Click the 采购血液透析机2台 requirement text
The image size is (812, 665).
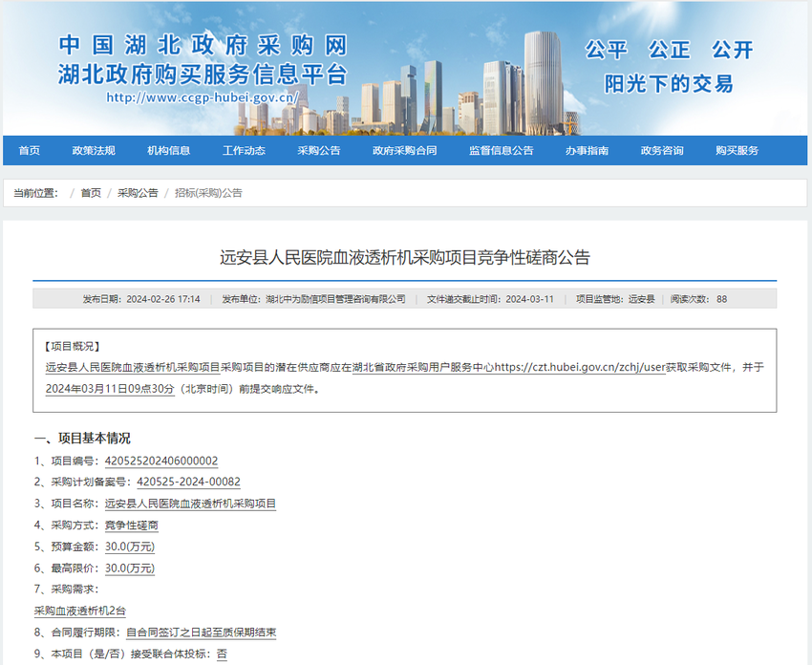pyautogui.click(x=80, y=611)
